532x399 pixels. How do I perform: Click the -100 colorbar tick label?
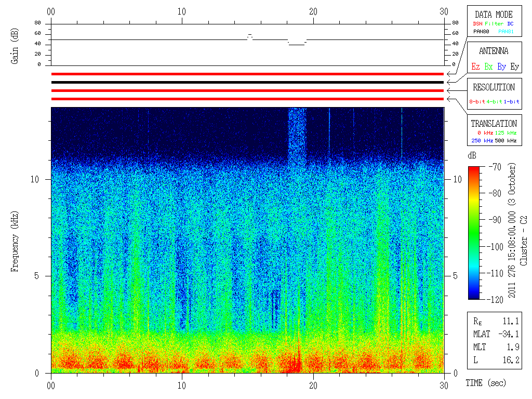coord(496,247)
